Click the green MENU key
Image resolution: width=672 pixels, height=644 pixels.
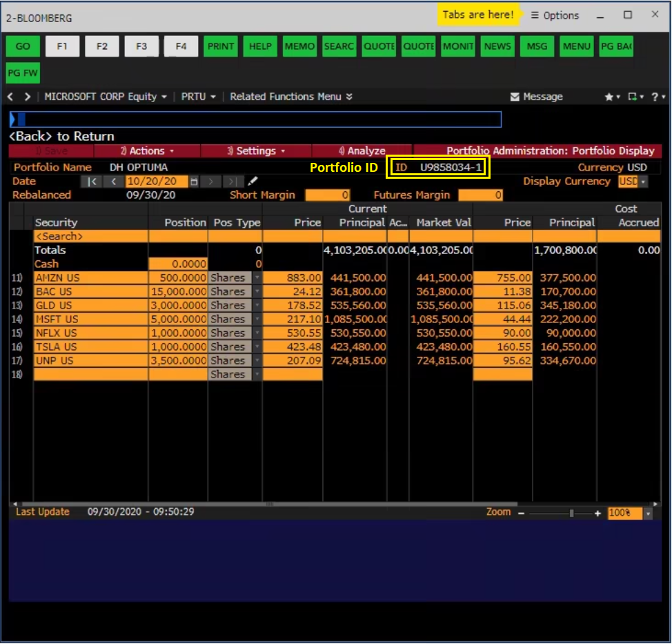(x=576, y=46)
